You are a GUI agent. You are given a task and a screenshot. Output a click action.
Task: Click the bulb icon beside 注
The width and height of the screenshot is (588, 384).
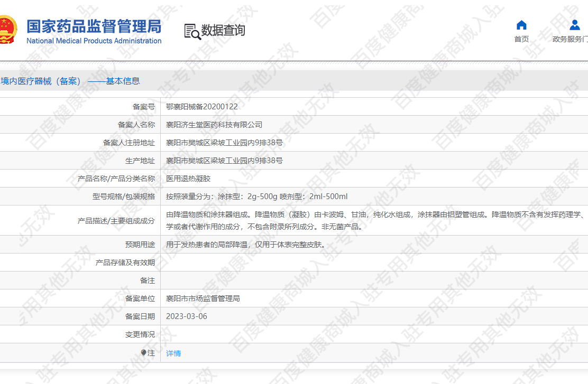(x=143, y=352)
